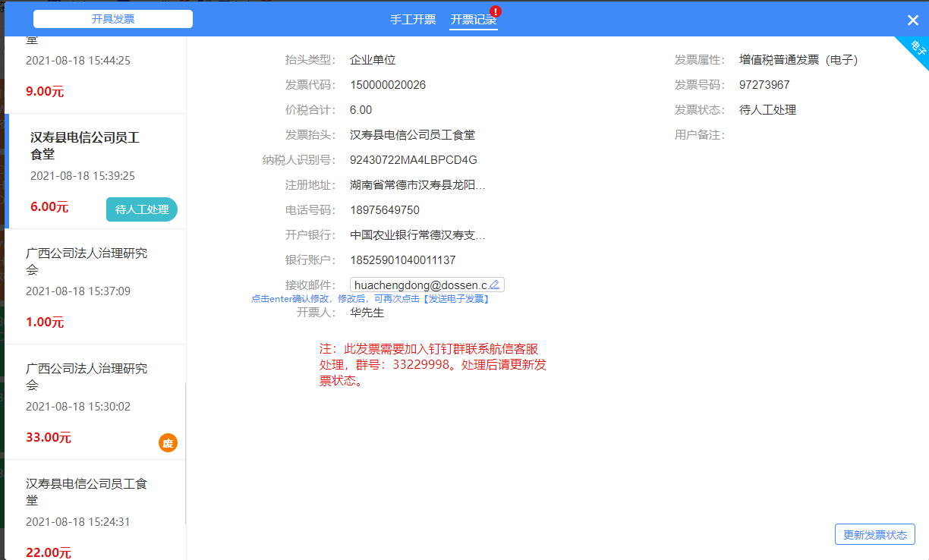Click the 发票属性 value 增值税普通发票（电子）

(798, 60)
